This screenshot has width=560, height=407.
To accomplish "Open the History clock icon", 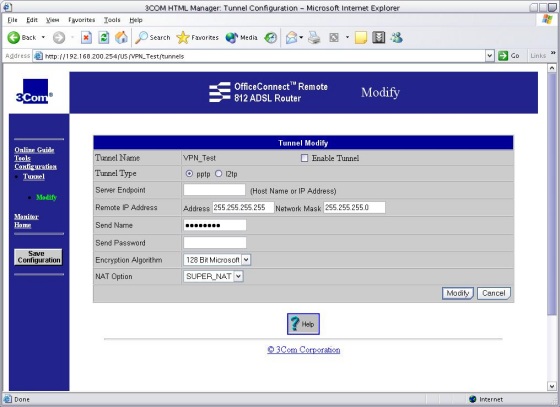I will (270, 37).
